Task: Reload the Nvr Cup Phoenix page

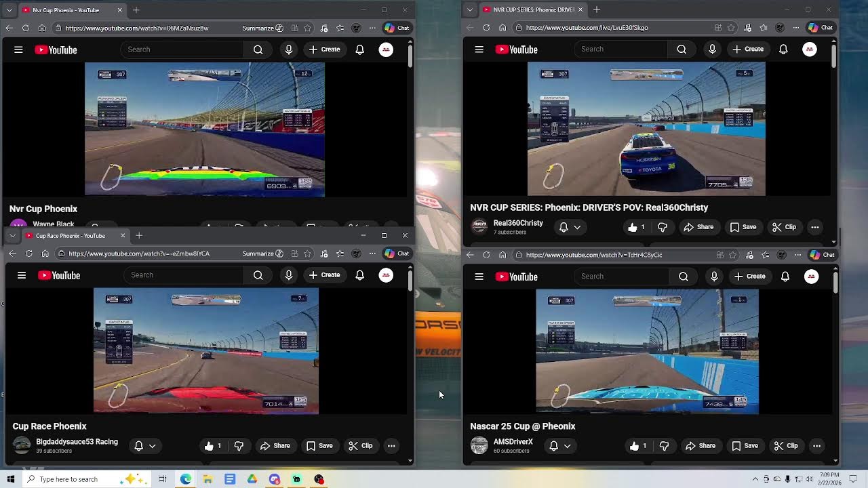Action: coord(26,28)
